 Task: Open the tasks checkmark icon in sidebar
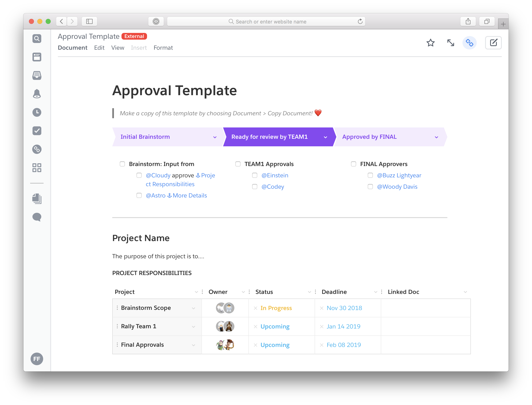coord(37,131)
